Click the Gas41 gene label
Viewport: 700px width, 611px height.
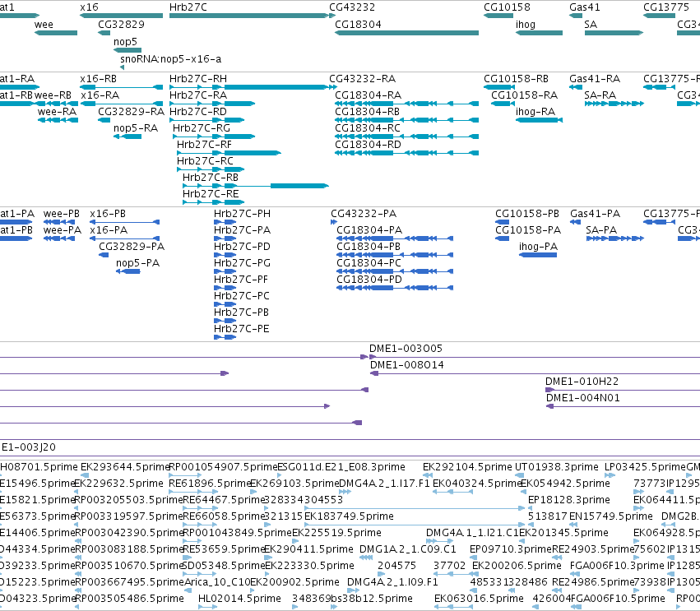(585, 7)
